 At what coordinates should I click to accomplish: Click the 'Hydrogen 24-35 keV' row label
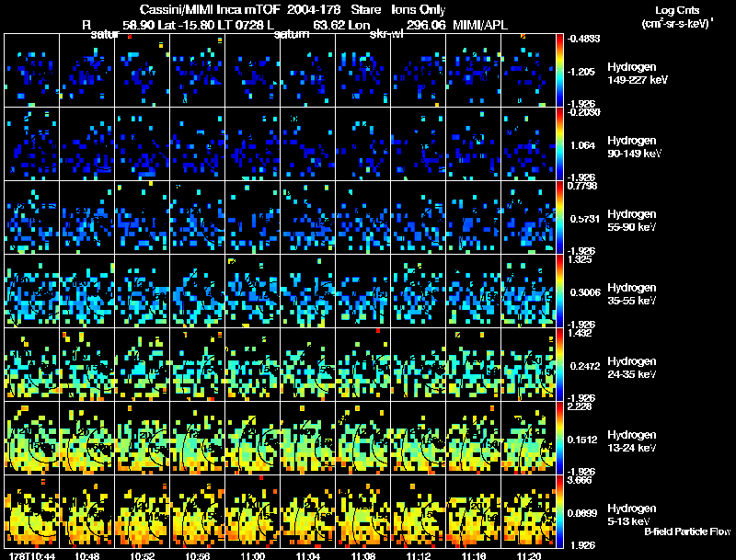[x=632, y=368]
